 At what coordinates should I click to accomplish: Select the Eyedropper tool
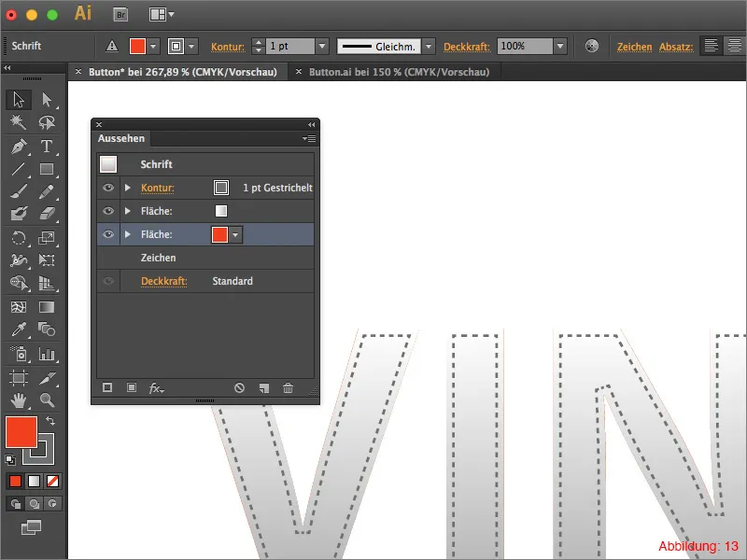coord(19,329)
